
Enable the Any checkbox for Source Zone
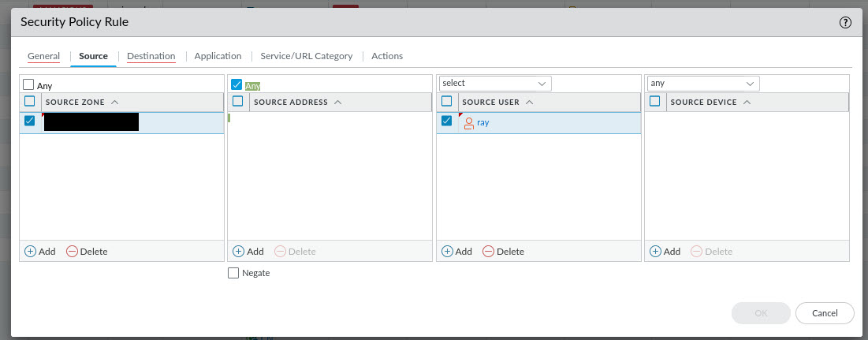coord(29,84)
